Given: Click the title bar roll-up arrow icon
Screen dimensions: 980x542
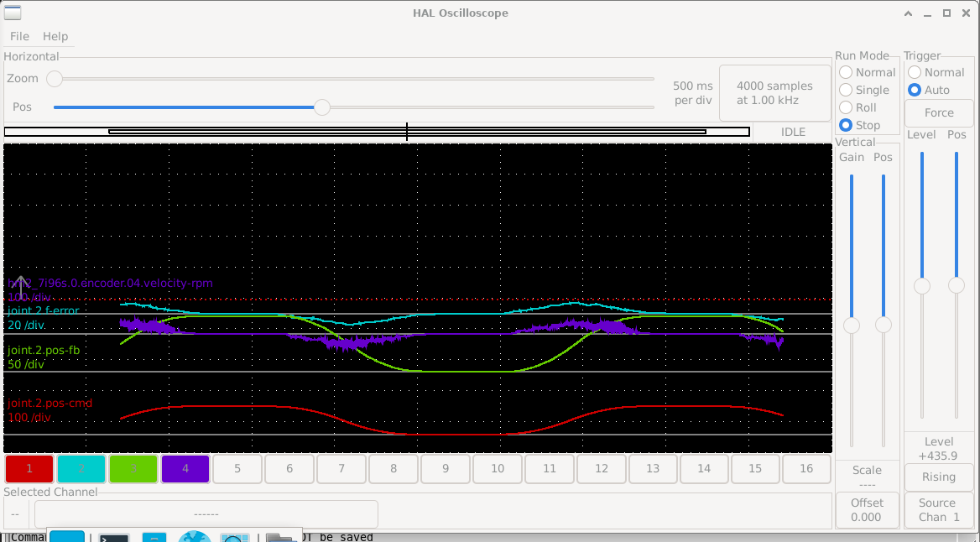Looking at the screenshot, I should point(908,13).
